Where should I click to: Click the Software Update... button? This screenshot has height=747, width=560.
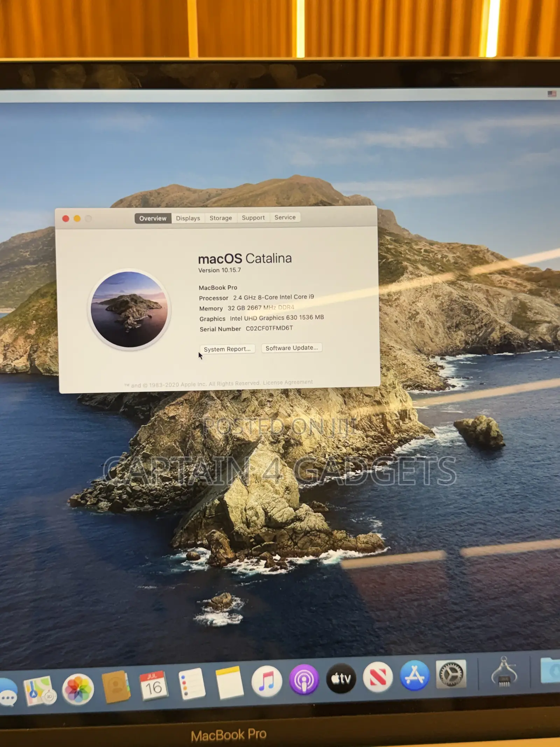pyautogui.click(x=292, y=348)
